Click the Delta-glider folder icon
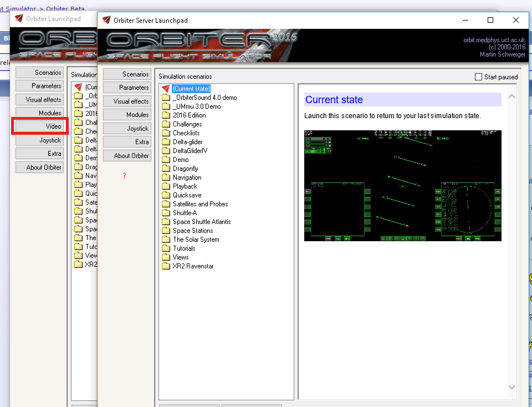Image resolution: width=532 pixels, height=407 pixels. tap(166, 142)
